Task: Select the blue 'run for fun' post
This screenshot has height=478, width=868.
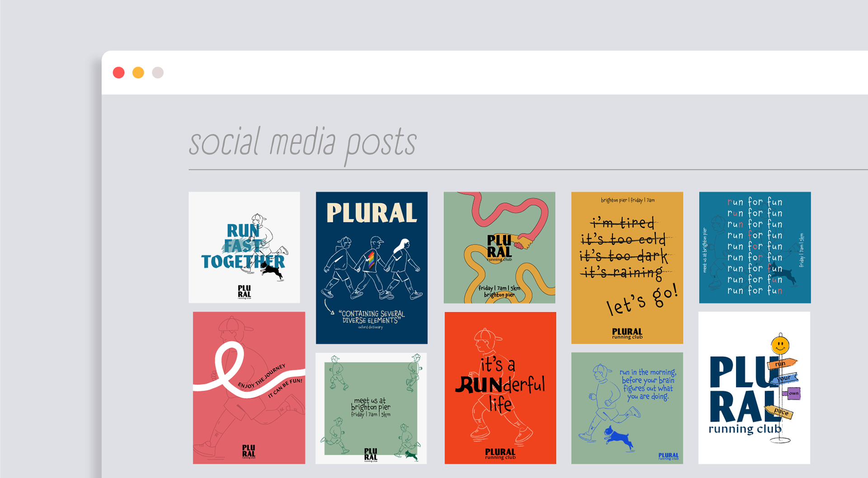Action: (x=755, y=248)
